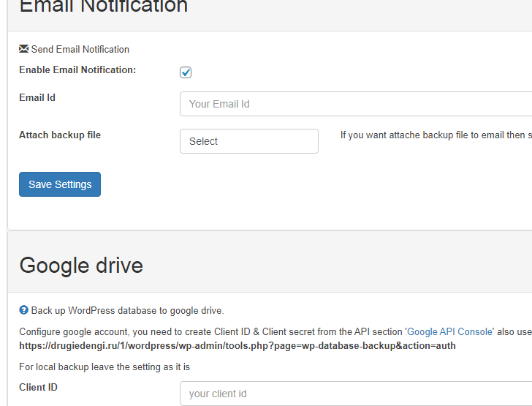Uncheck the Enable Email Notification checkbox
Viewport: 532px width, 406px height.
click(x=186, y=72)
